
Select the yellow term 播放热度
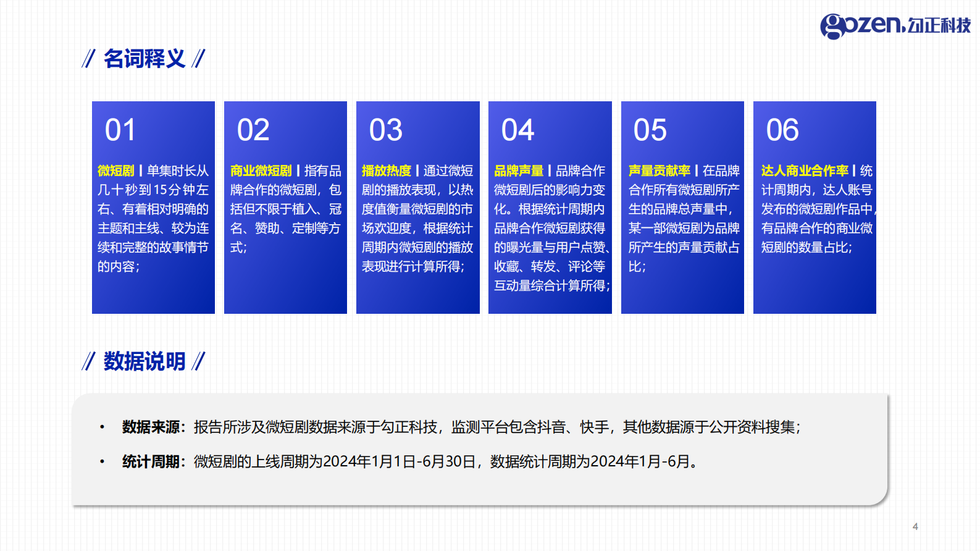tap(387, 170)
